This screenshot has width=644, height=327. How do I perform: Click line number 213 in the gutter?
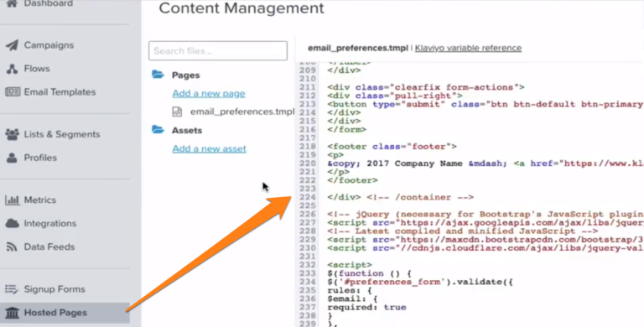pyautogui.click(x=308, y=104)
